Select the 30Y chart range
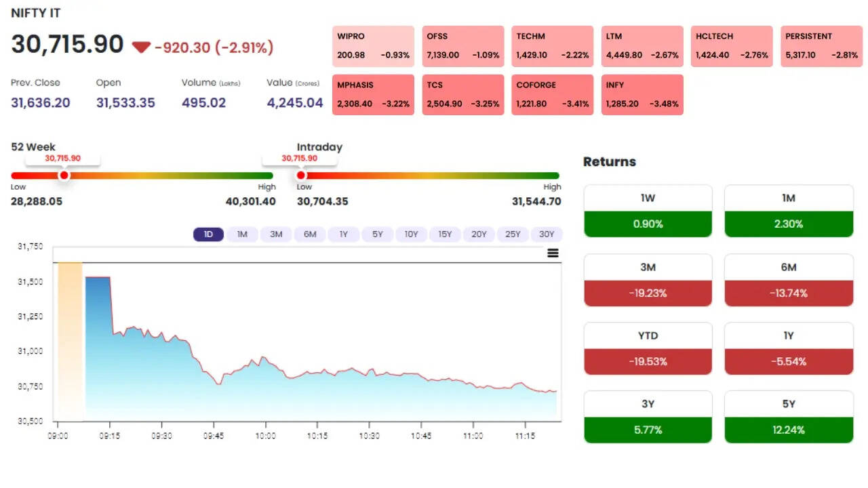The width and height of the screenshot is (868, 488). 547,235
